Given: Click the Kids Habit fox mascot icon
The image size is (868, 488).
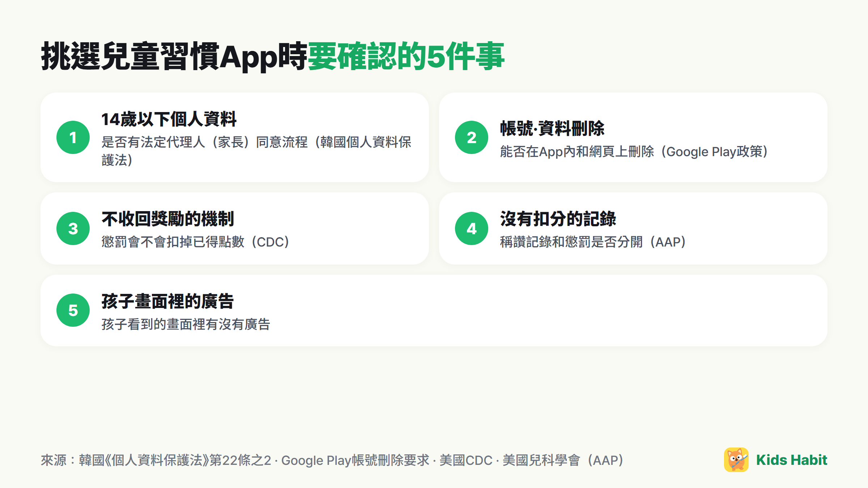Looking at the screenshot, I should point(736,460).
